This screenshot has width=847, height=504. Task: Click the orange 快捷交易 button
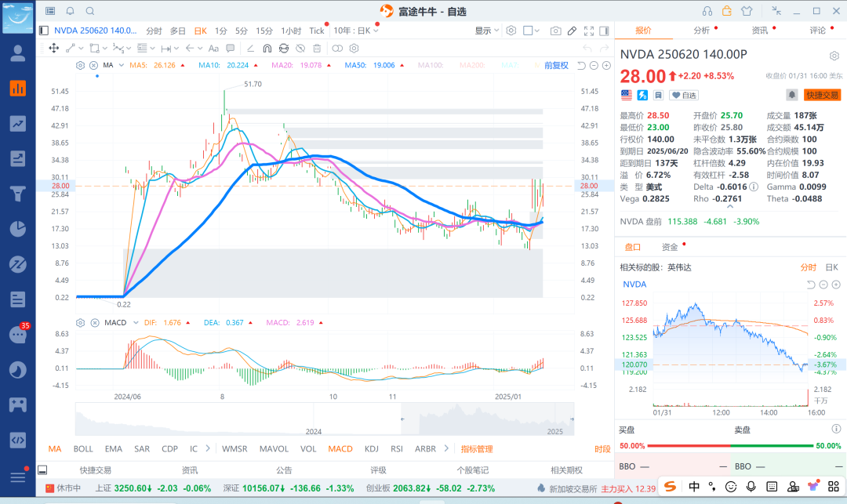822,96
